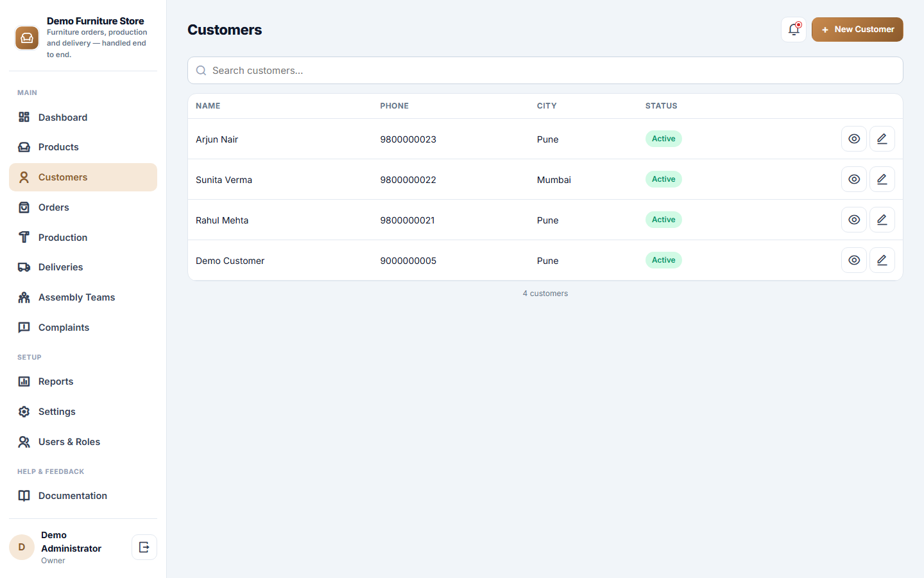Click the search magnifier icon
Image resolution: width=924 pixels, height=578 pixels.
(201, 71)
